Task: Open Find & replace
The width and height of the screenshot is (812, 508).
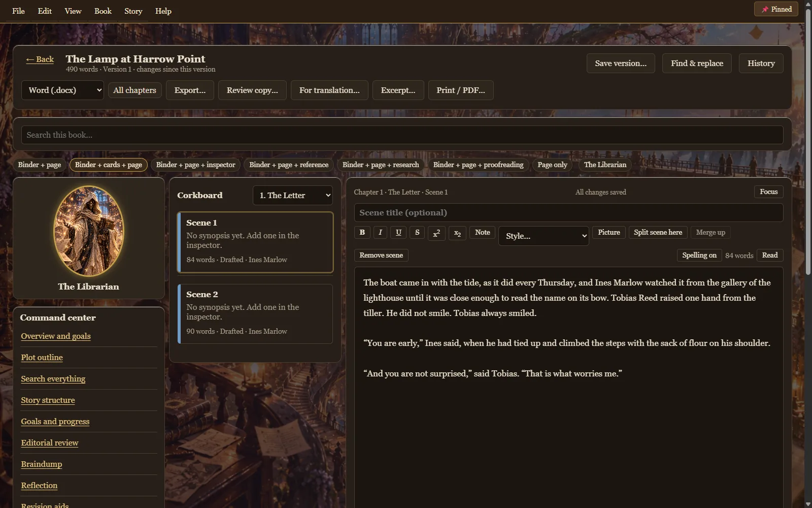Action: click(697, 63)
